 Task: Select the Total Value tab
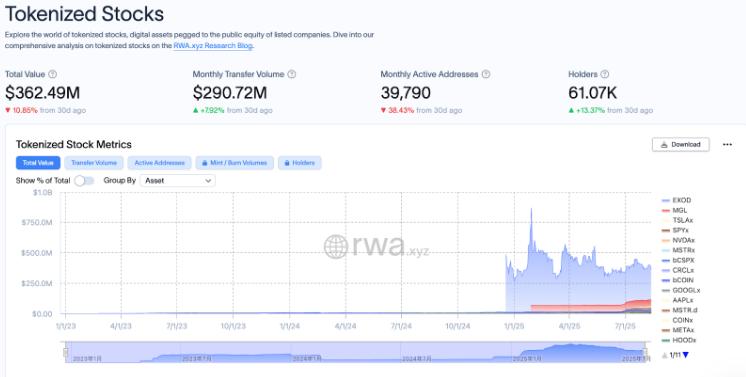(38, 163)
